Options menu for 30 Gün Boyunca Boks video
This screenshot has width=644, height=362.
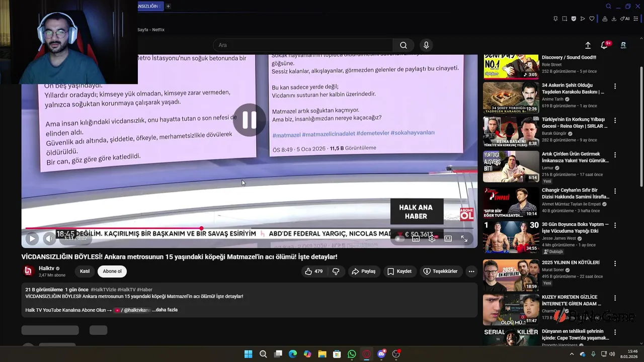(x=615, y=225)
